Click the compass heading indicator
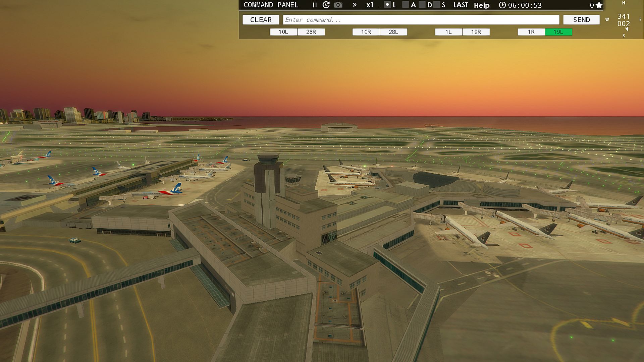The image size is (644, 362). [624, 20]
